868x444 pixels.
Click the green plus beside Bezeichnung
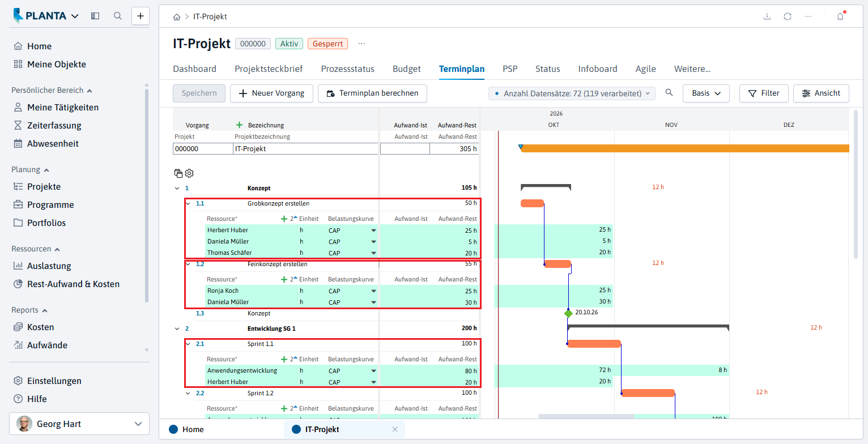pos(239,125)
